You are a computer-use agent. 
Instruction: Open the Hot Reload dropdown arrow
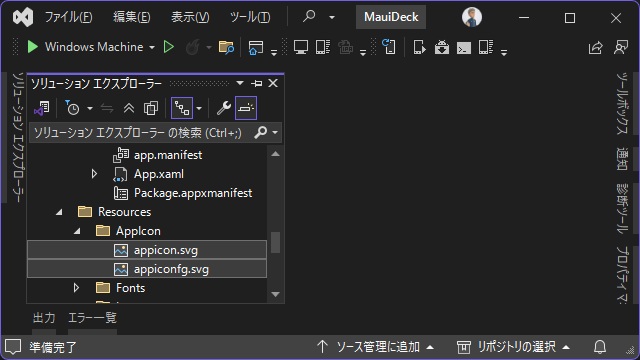click(209, 47)
